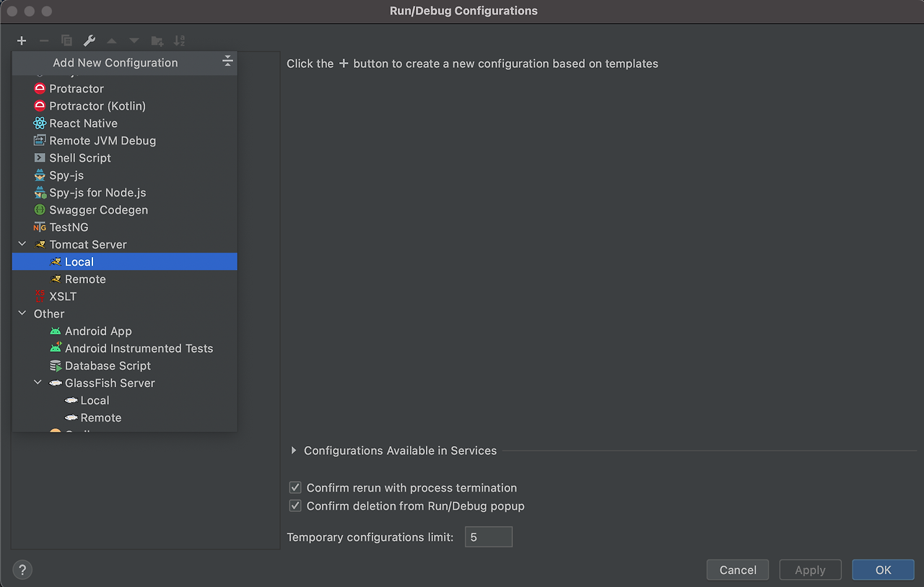Select Database Script text entry
The width and height of the screenshot is (924, 587).
point(108,366)
